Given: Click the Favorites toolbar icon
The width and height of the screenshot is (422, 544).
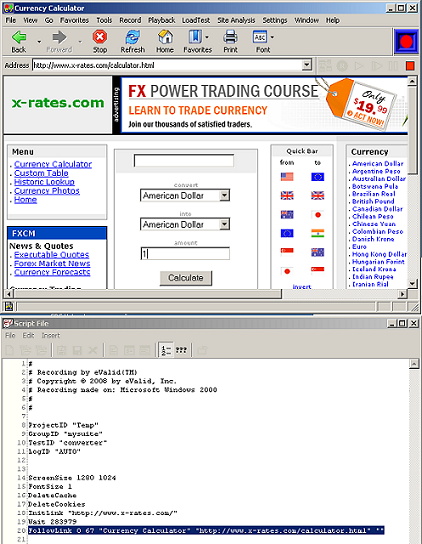Looking at the screenshot, I should [x=195, y=37].
